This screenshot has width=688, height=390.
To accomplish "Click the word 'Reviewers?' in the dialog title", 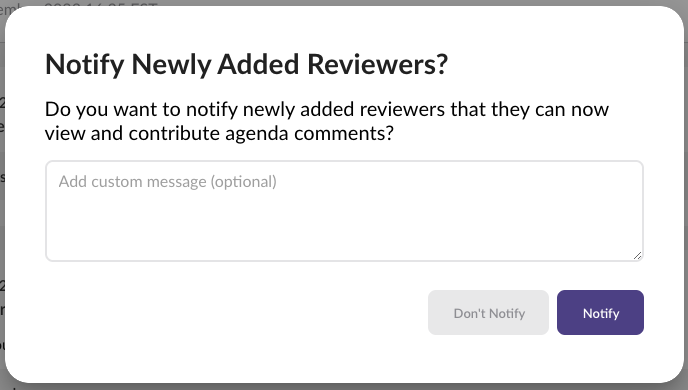I will [377, 64].
